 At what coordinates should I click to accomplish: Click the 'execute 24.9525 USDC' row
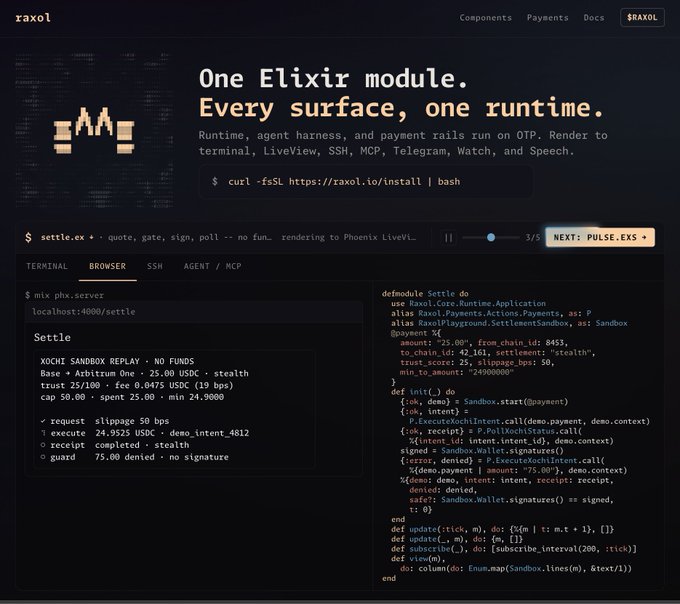click(145, 433)
